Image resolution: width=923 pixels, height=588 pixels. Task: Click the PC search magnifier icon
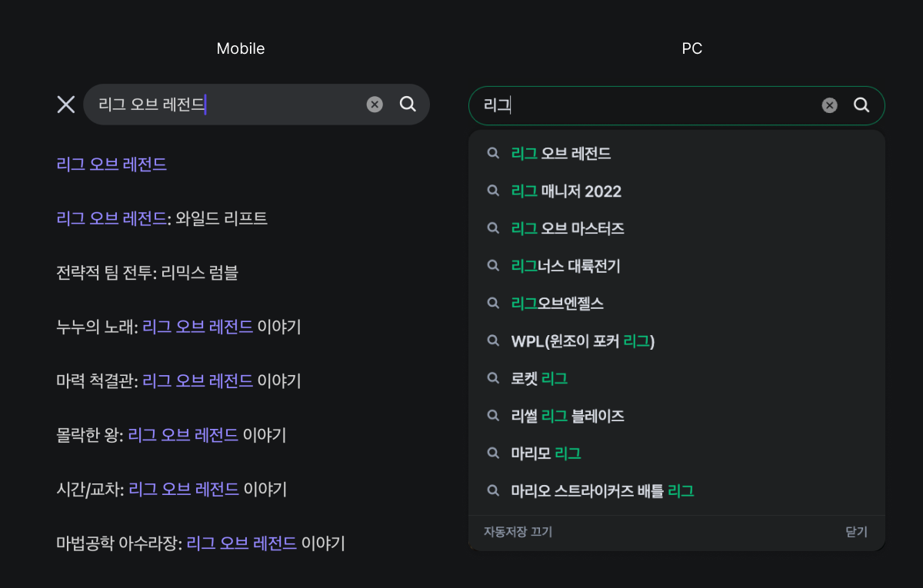coord(861,105)
